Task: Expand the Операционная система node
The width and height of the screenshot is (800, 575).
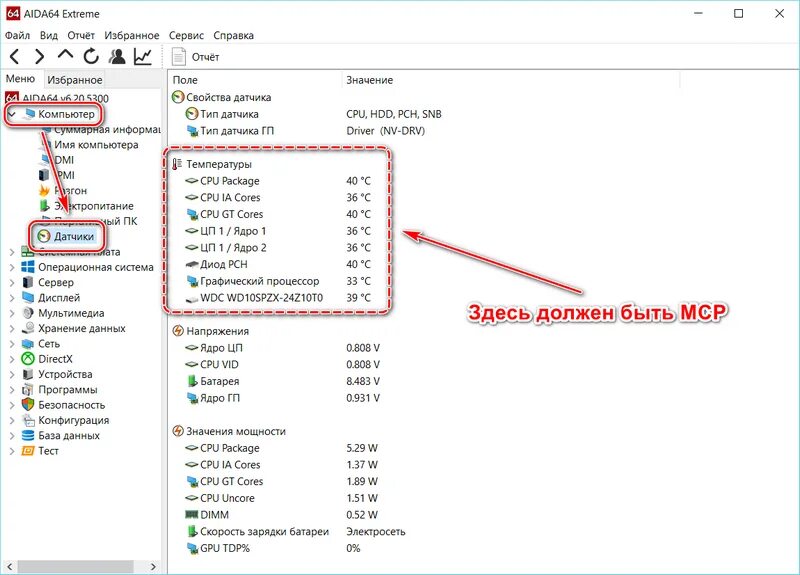Action: [x=12, y=267]
